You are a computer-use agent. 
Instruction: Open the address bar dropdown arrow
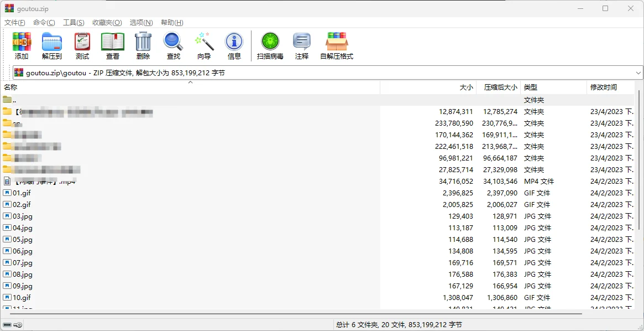point(638,73)
